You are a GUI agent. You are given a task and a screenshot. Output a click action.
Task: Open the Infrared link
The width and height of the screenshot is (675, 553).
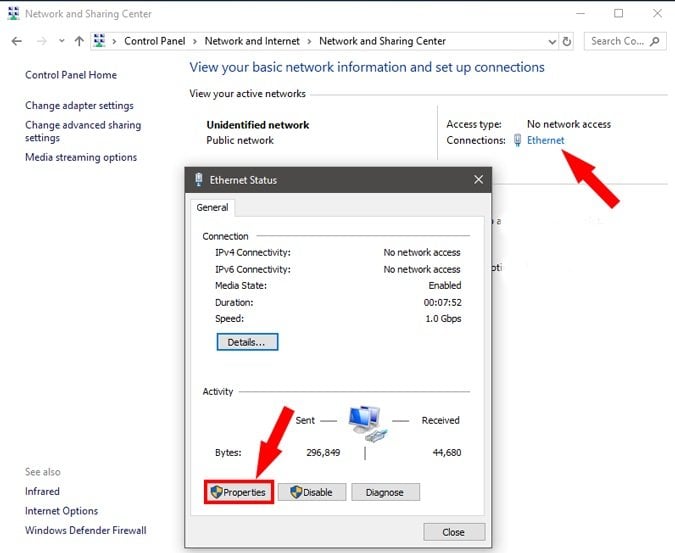pyautogui.click(x=42, y=491)
